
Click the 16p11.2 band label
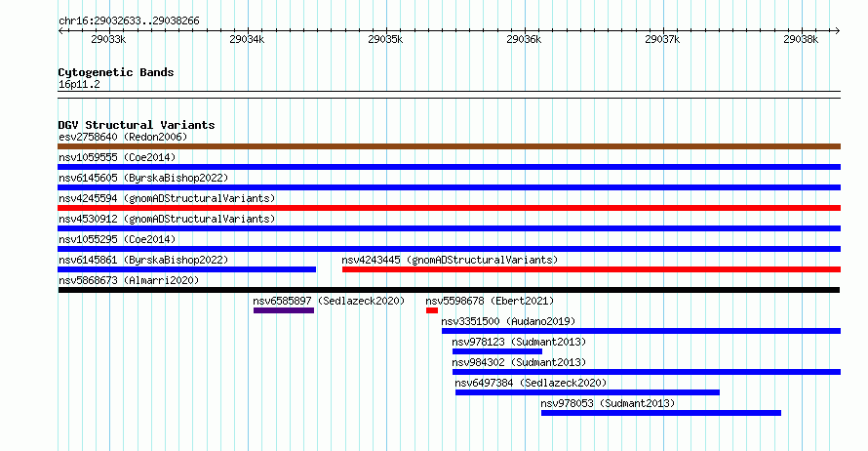point(79,84)
